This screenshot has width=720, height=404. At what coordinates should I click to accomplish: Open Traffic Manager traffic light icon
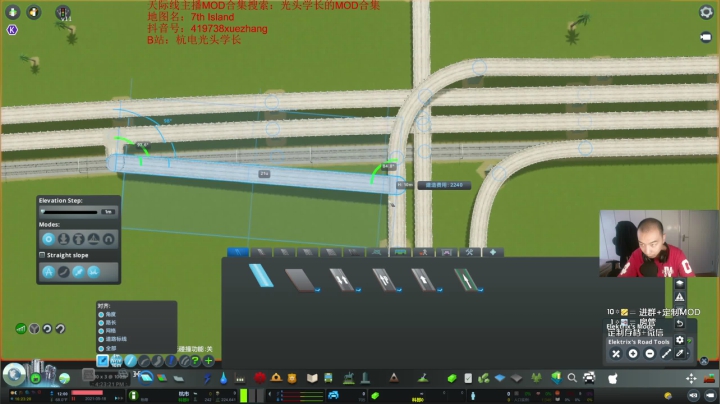[63, 12]
